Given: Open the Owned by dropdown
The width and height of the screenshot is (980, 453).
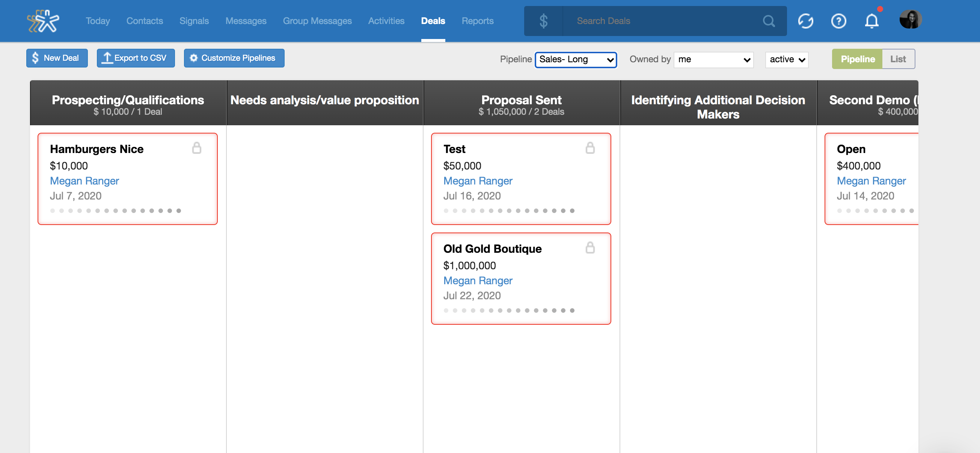Looking at the screenshot, I should point(713,59).
